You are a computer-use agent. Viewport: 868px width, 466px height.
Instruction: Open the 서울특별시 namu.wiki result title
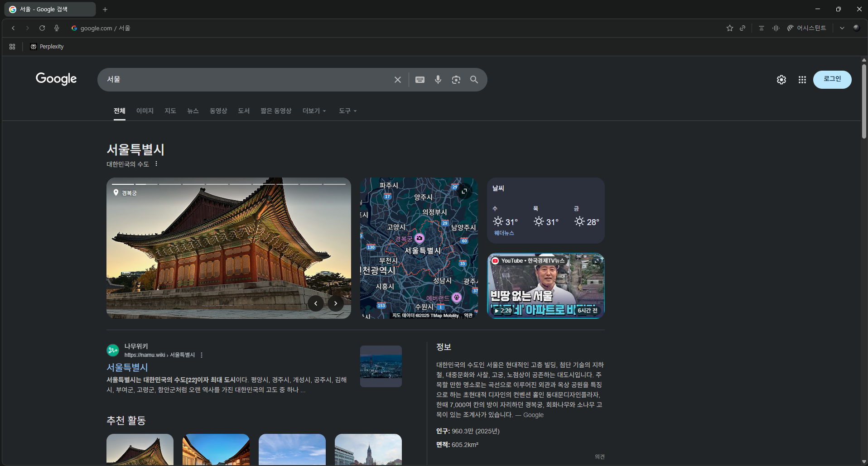coord(127,367)
